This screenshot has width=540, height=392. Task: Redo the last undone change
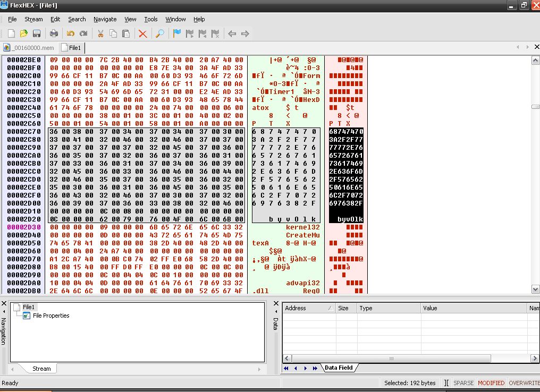(x=83, y=33)
